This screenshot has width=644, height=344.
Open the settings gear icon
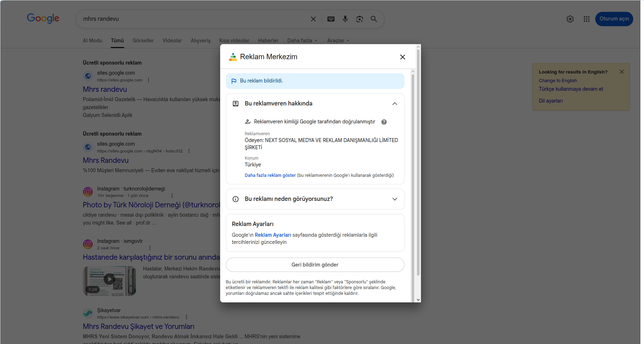(x=570, y=19)
